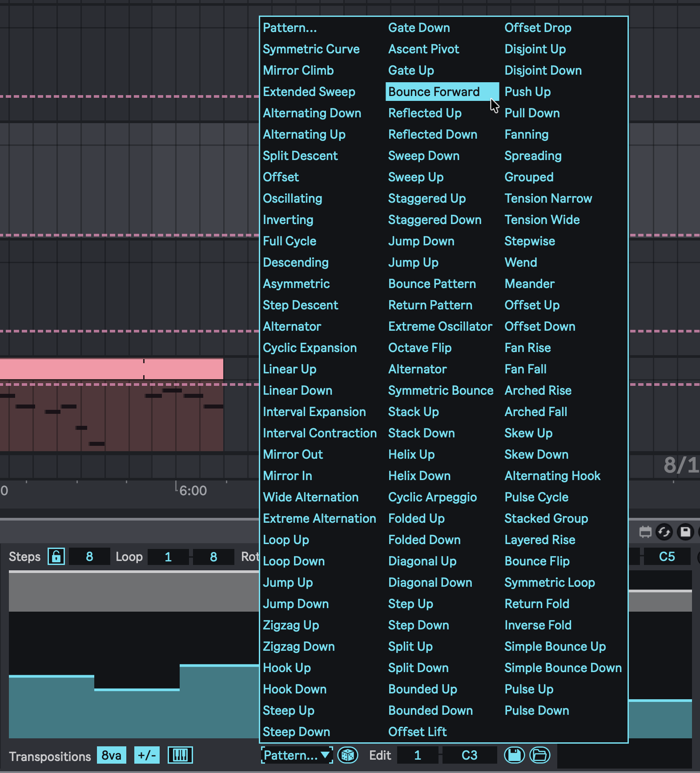Toggle the +/- transposition button
Screen dimensions: 700x773
coord(147,755)
